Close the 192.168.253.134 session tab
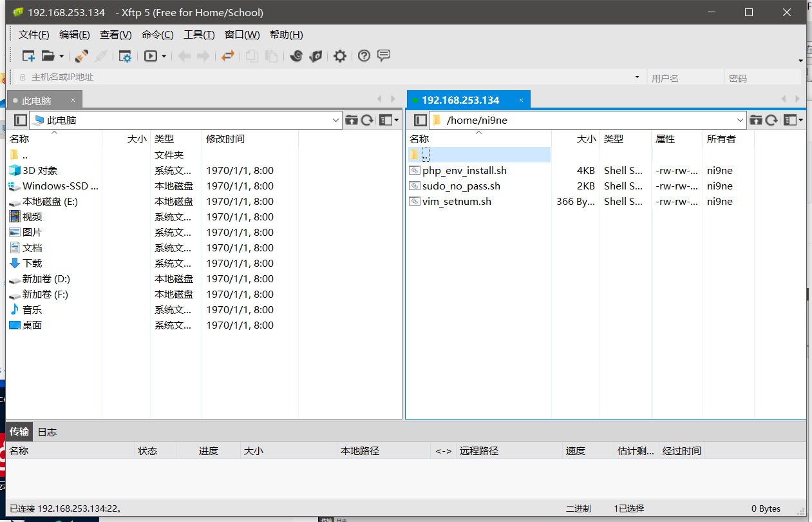 click(x=520, y=100)
